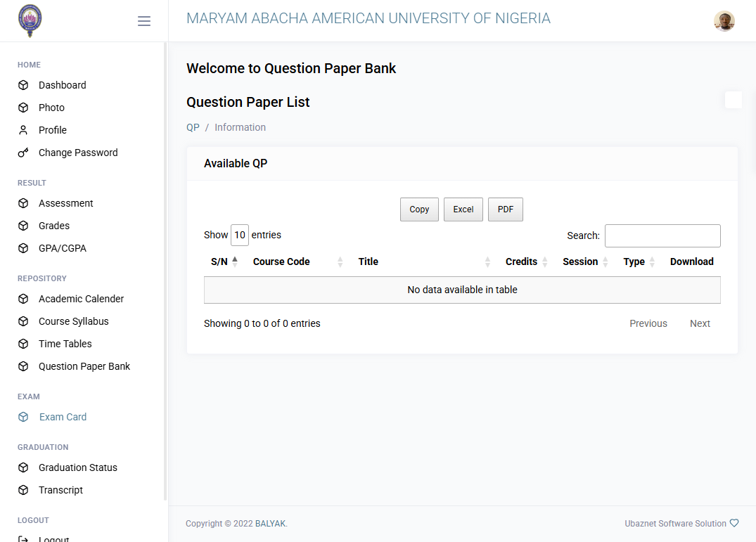The image size is (756, 542).
Task: Click the cube icon beside GPA/CGPA
Action: (23, 248)
